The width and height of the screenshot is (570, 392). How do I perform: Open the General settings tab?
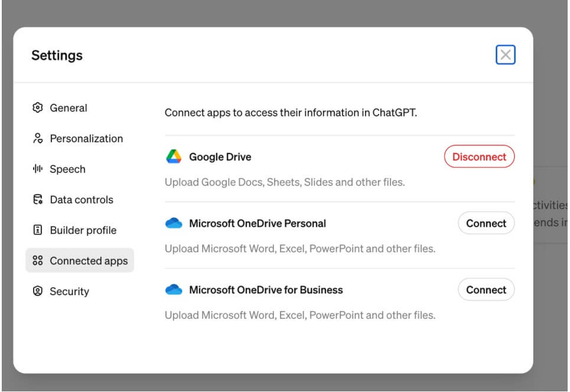80,108
